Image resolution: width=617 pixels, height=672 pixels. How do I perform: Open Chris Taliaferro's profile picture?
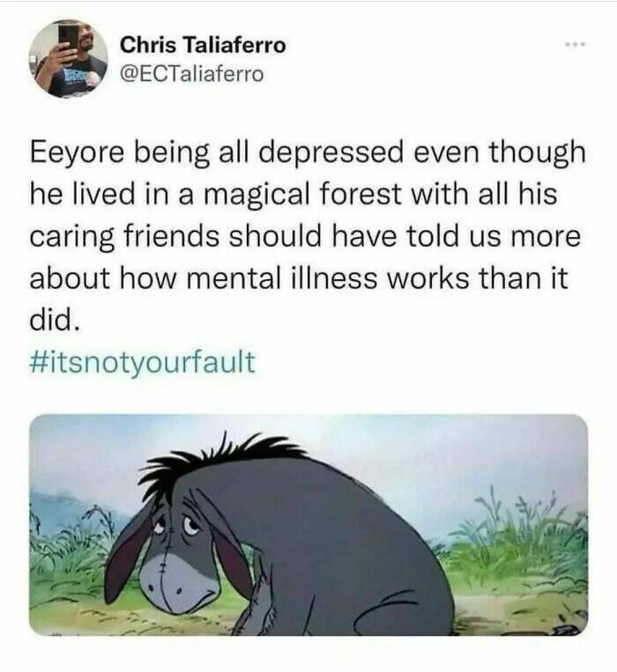coord(68,59)
